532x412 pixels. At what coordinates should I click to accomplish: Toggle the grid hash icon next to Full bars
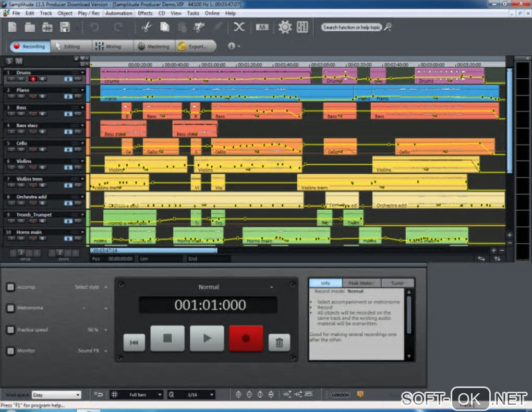click(115, 394)
